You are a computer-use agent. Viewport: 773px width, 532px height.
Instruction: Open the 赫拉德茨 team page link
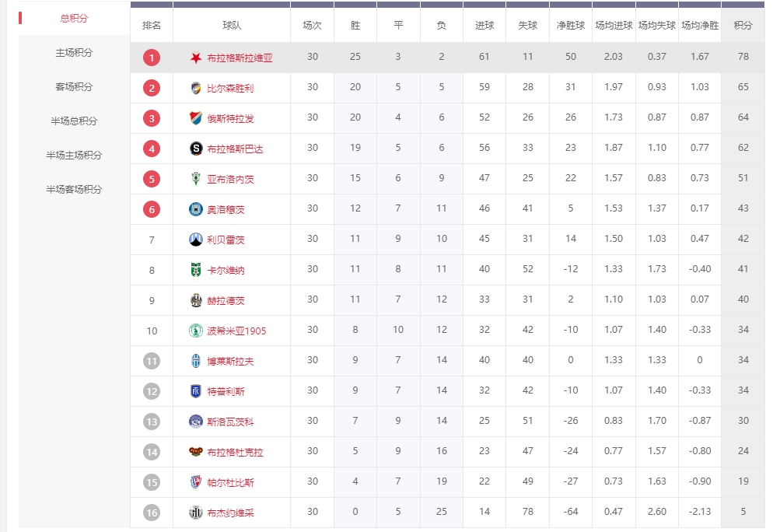tap(226, 300)
